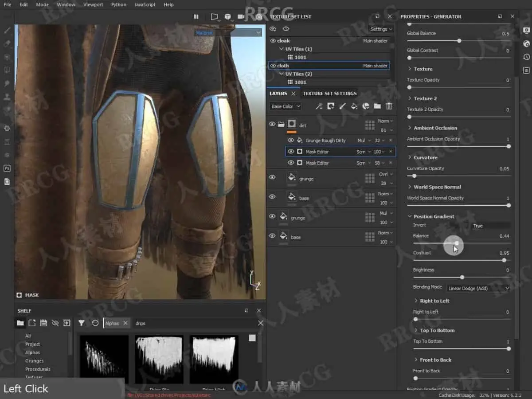Select the Grunges category in Shelf
The height and width of the screenshot is (399, 532).
pyautogui.click(x=34, y=361)
